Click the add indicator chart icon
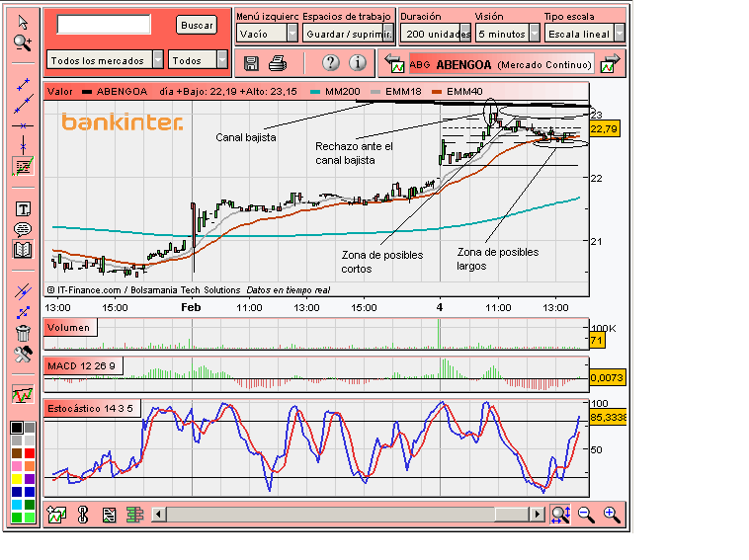 click(56, 515)
